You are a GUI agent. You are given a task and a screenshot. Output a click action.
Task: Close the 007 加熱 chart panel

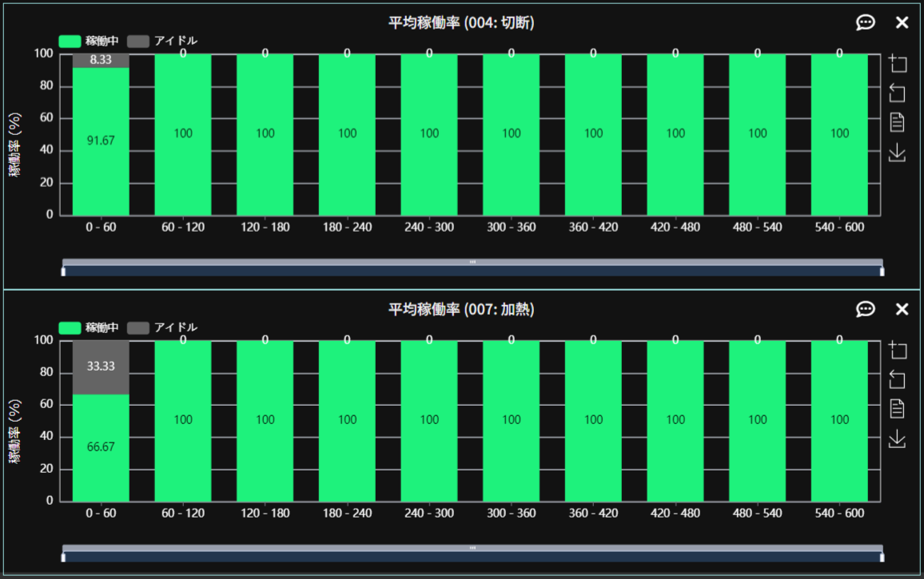(x=902, y=309)
